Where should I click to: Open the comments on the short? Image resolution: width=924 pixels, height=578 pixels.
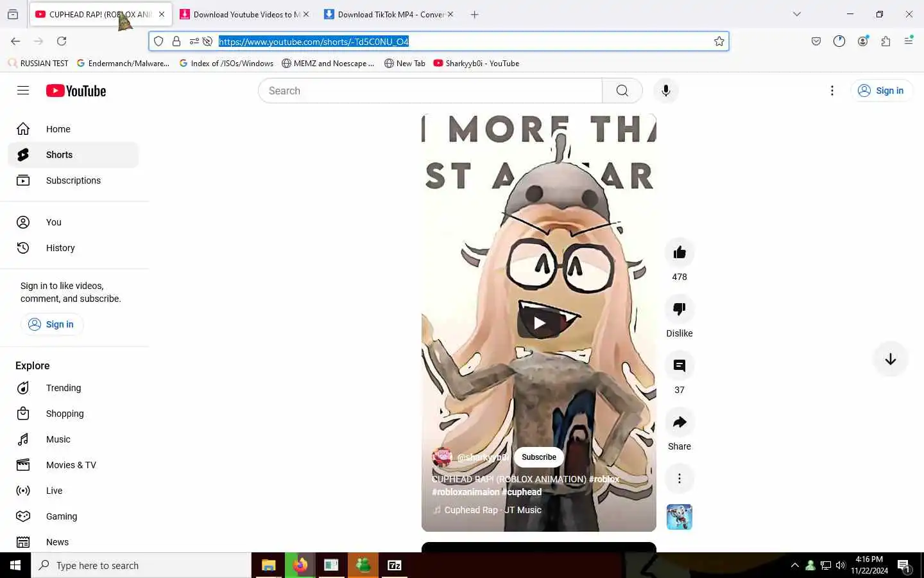tap(680, 365)
